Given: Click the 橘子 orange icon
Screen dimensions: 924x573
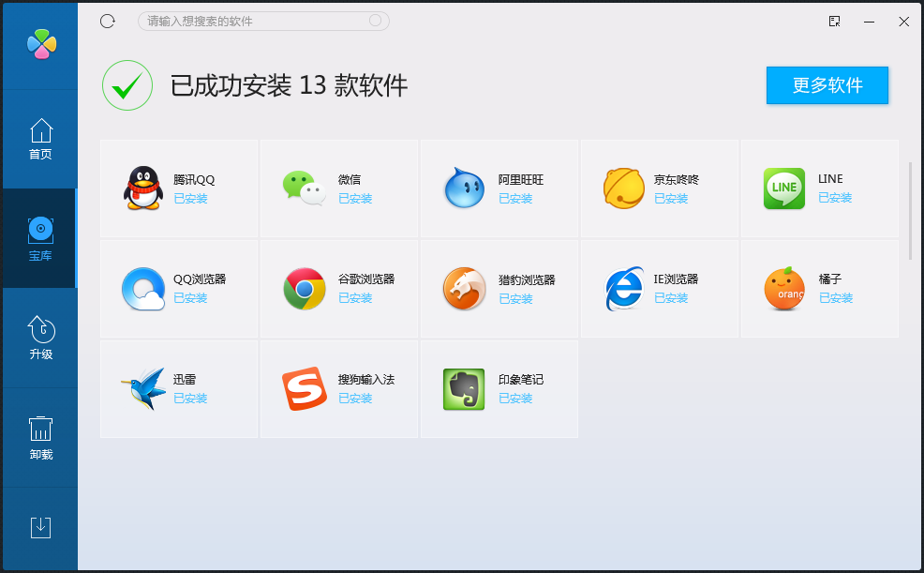Looking at the screenshot, I should [784, 288].
